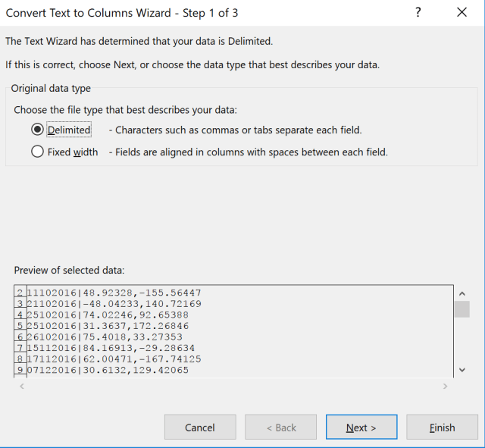Click preview row 07122016|30.6132,129.42065
The width and height of the screenshot is (485, 448).
tap(108, 371)
